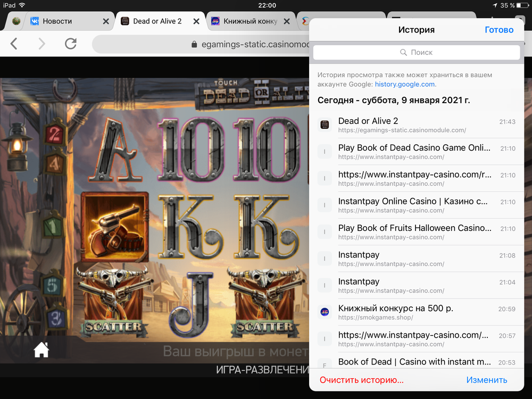
Task: Close the Dead or Alive 2 tab
Action: point(196,21)
